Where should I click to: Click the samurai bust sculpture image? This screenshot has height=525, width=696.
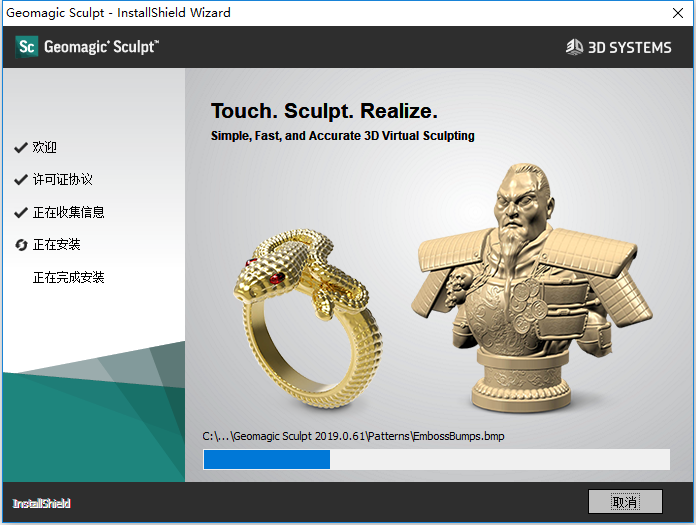531,288
